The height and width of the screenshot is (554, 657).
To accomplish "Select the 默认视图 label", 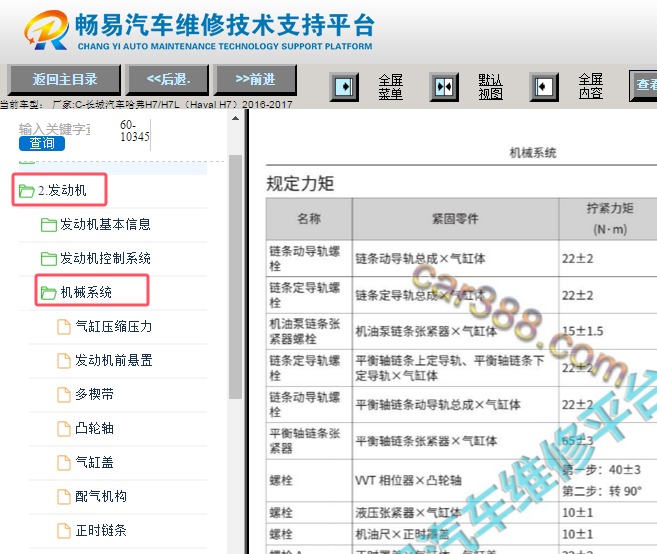I will [490, 87].
